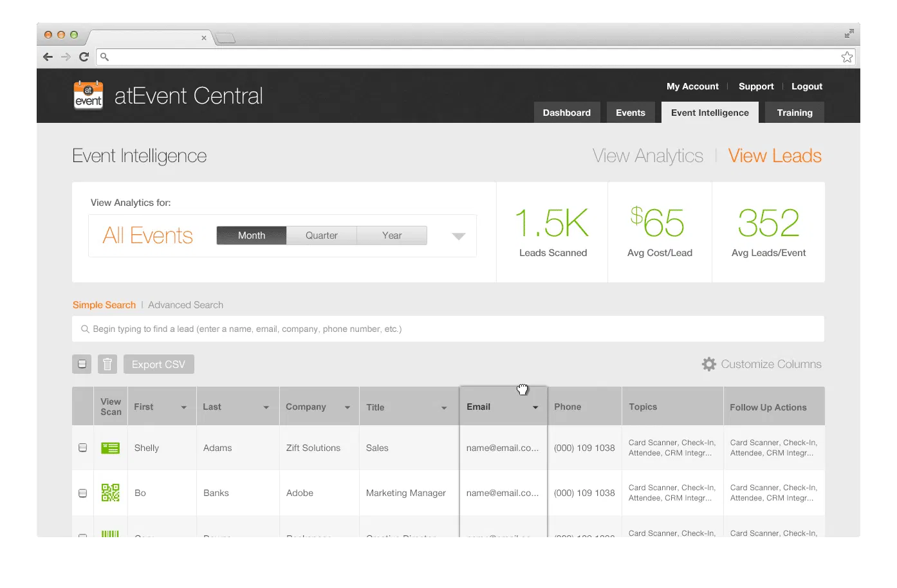Open the QR code scan icon for Bo Banks
This screenshot has height=588, width=897.
111,493
